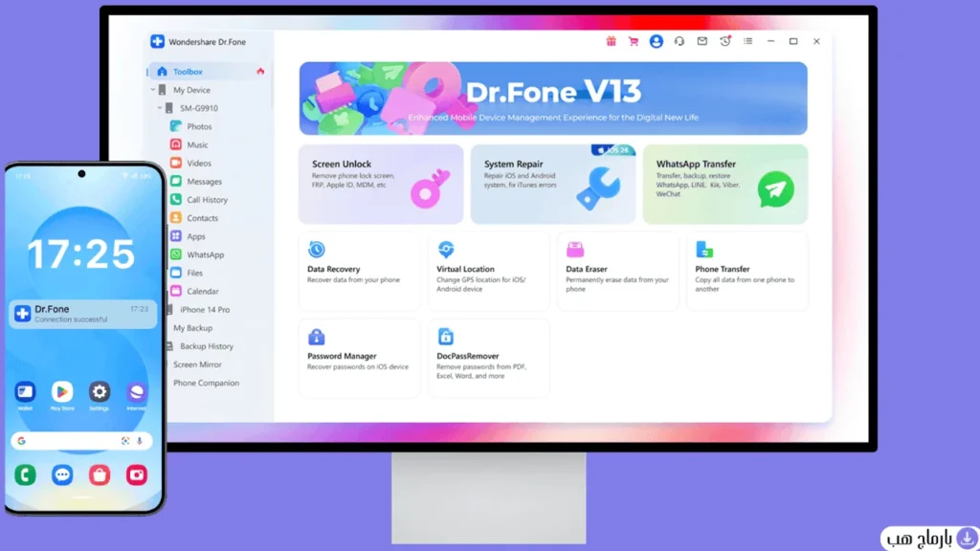
Task: Click the headset support icon
Action: tap(679, 41)
